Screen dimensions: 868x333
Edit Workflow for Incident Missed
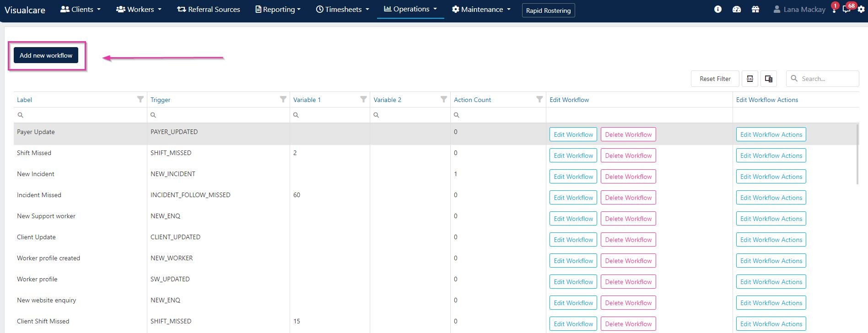click(573, 198)
